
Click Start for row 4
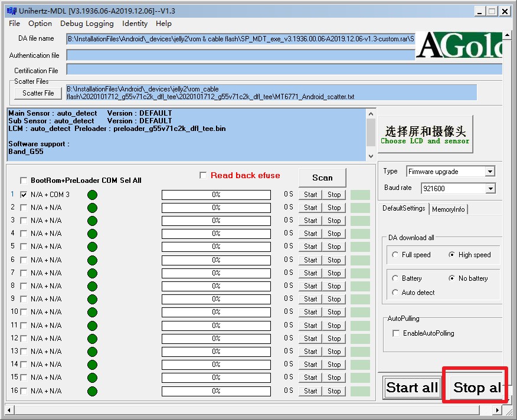click(310, 234)
